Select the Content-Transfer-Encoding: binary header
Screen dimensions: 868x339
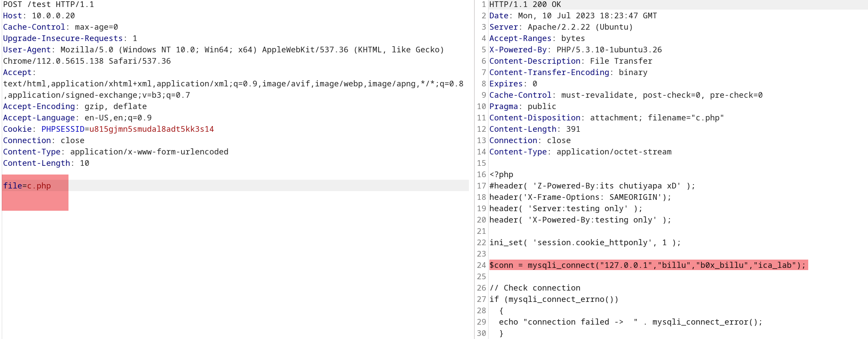(x=568, y=72)
